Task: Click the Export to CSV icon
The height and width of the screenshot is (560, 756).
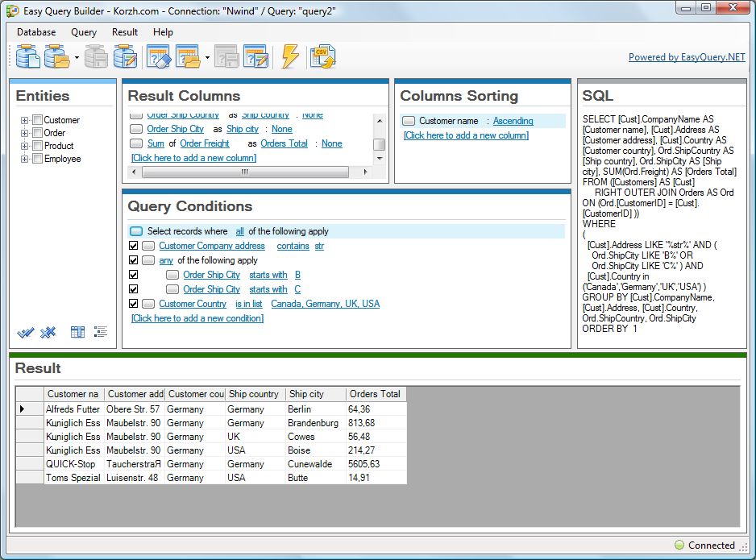Action: [x=322, y=57]
